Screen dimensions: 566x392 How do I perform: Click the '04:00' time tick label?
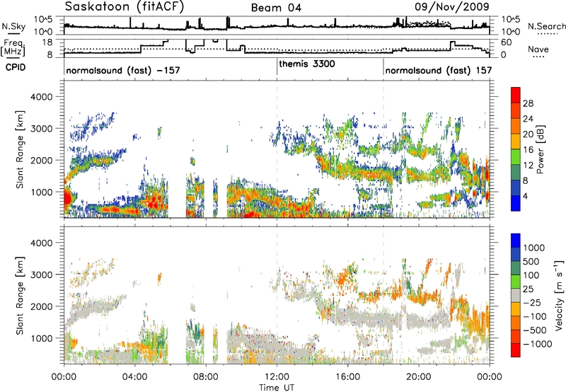pos(134,377)
